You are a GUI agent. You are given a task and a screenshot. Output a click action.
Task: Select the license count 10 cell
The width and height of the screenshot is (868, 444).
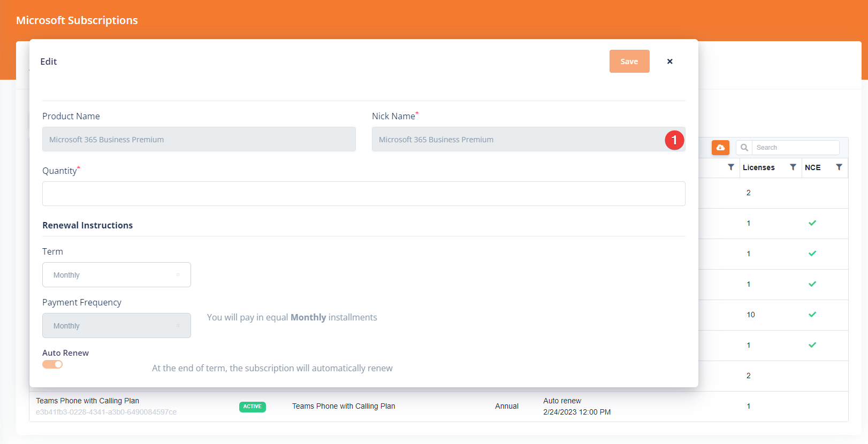click(751, 315)
